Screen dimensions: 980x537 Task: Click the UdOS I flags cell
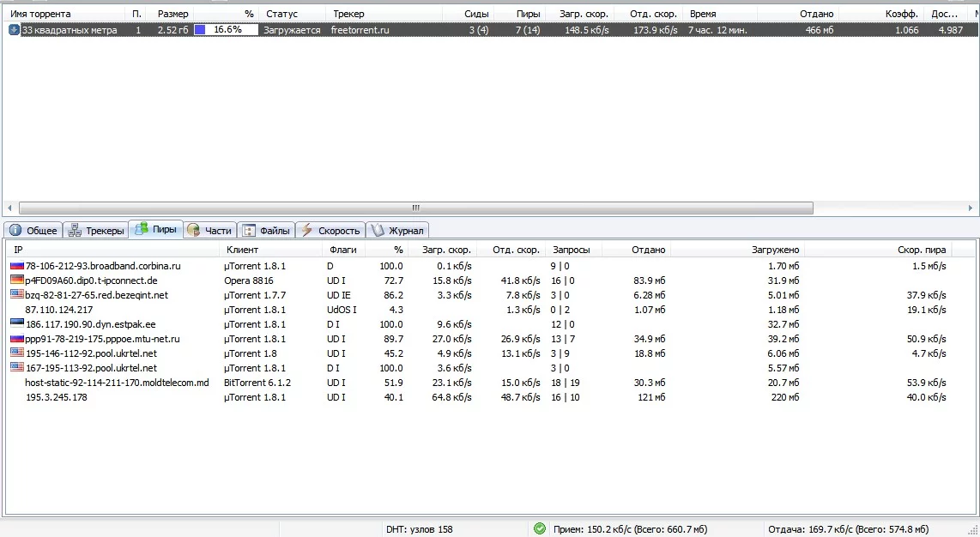[x=342, y=310]
